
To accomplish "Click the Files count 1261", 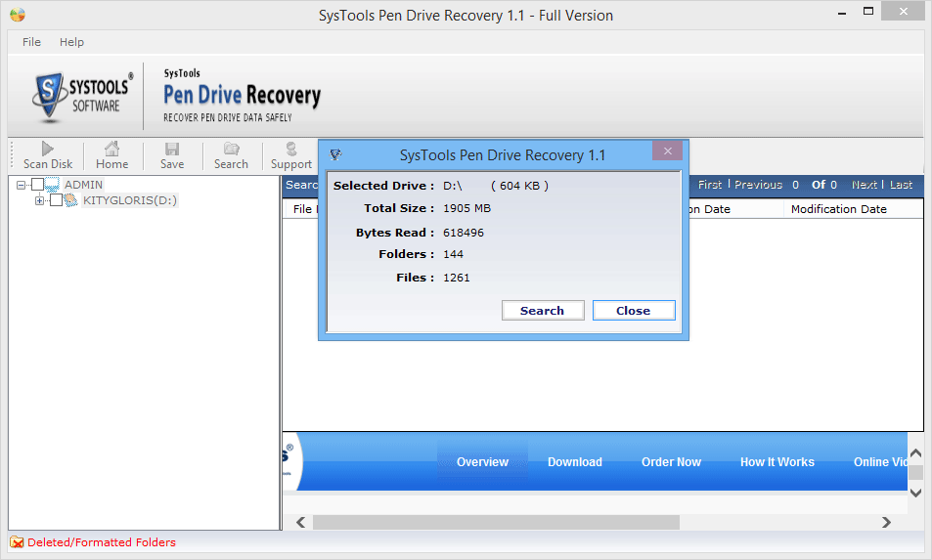I will coord(456,278).
